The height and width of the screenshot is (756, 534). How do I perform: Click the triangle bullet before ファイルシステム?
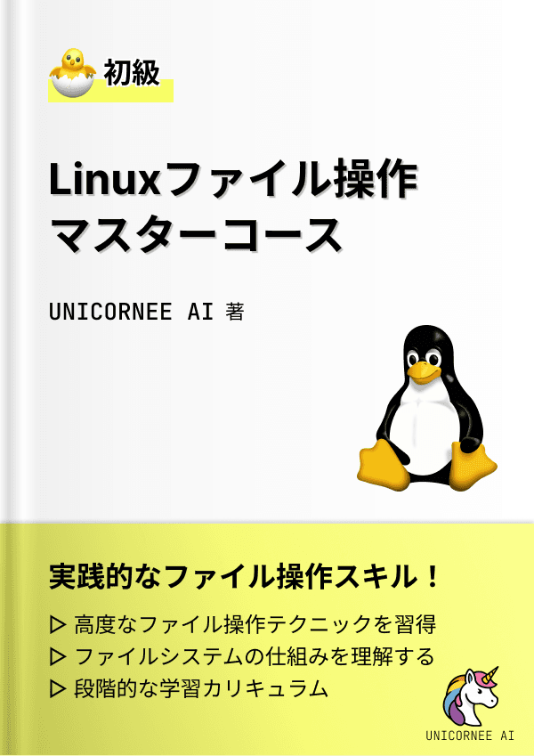pos(58,657)
